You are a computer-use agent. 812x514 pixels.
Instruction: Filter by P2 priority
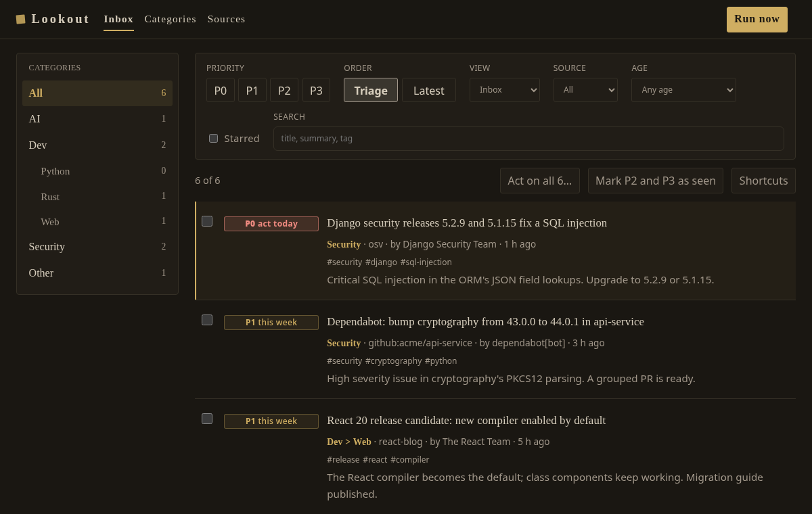pyautogui.click(x=284, y=90)
